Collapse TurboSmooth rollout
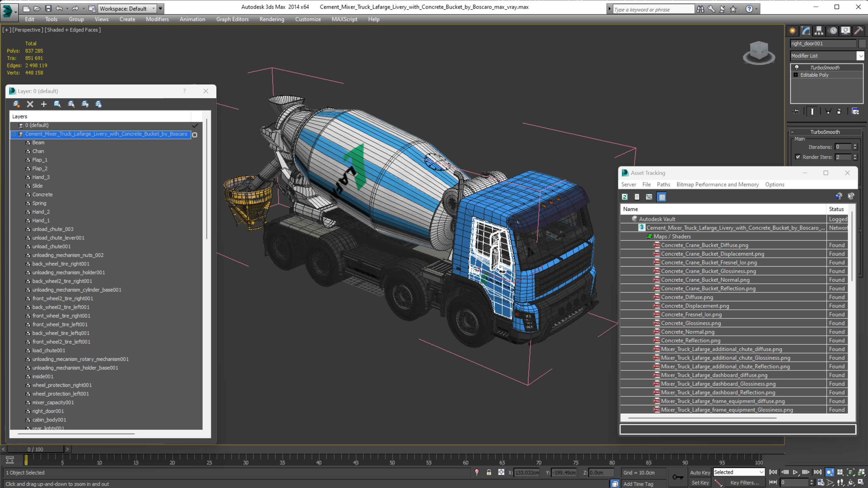This screenshot has width=868, height=488. point(824,132)
